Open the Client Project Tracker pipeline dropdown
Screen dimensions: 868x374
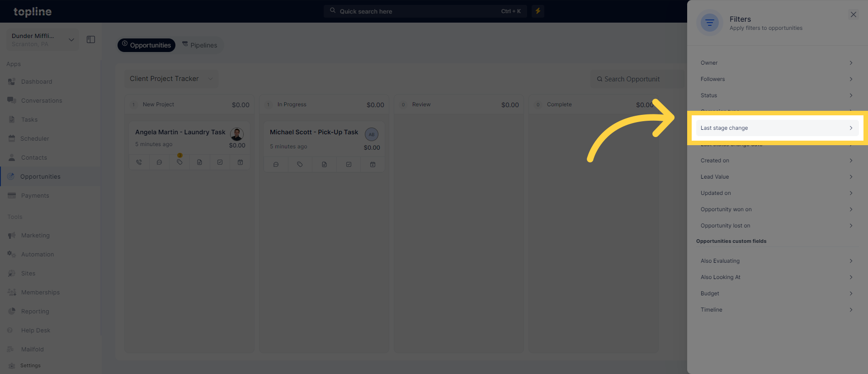pos(171,79)
